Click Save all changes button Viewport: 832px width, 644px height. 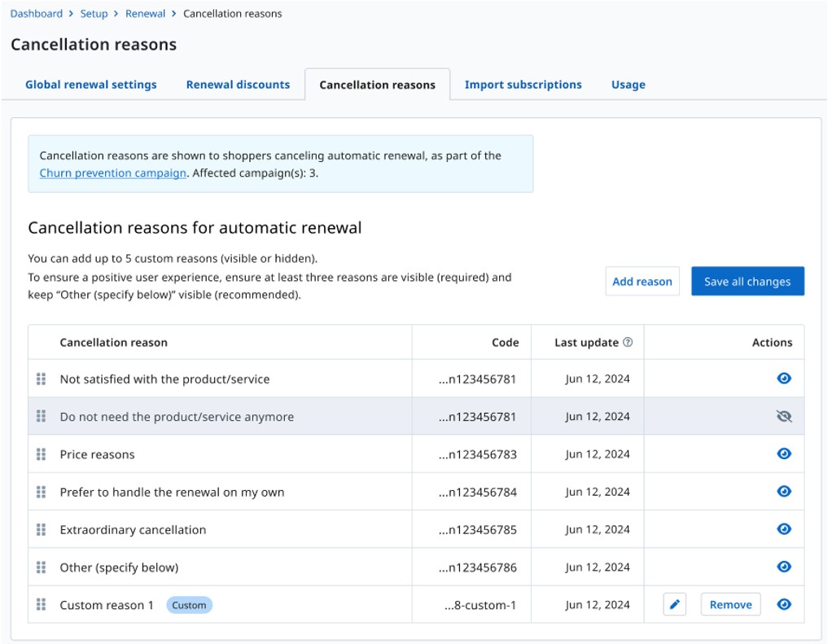(x=747, y=282)
